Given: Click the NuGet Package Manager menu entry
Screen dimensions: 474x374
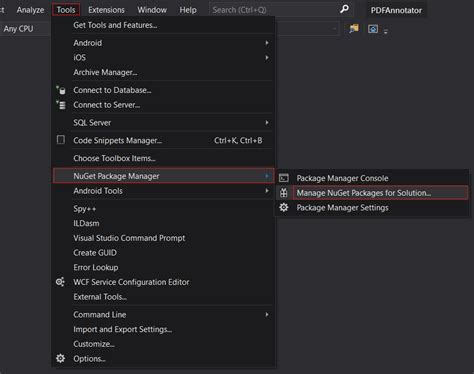Looking at the screenshot, I should click(x=163, y=176).
